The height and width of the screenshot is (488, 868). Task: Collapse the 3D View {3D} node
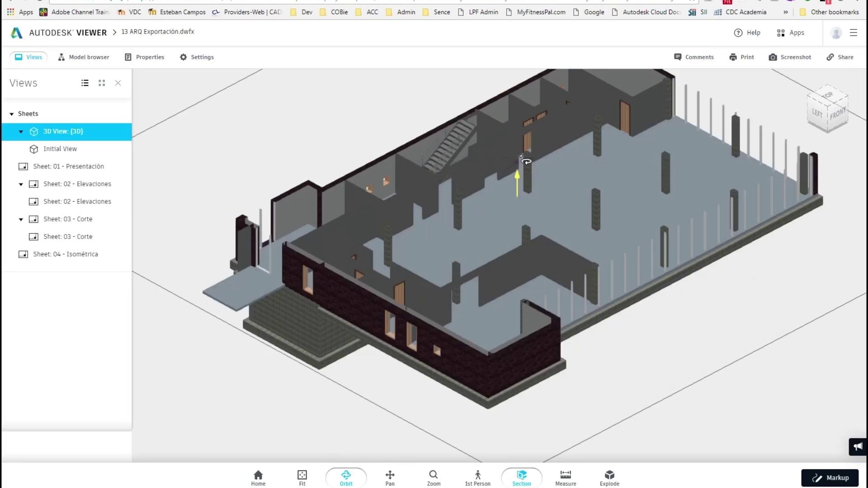[21, 131]
